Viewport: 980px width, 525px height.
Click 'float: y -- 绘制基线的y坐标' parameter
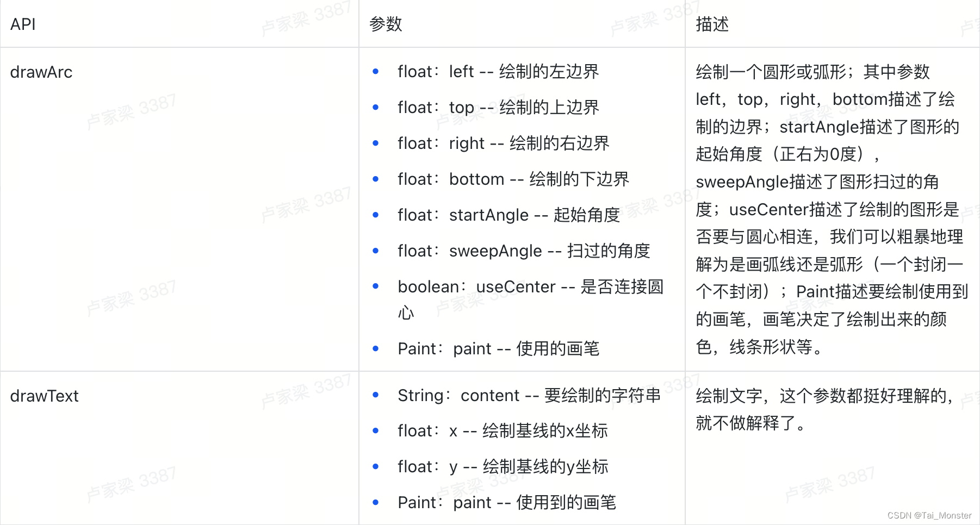(x=503, y=467)
